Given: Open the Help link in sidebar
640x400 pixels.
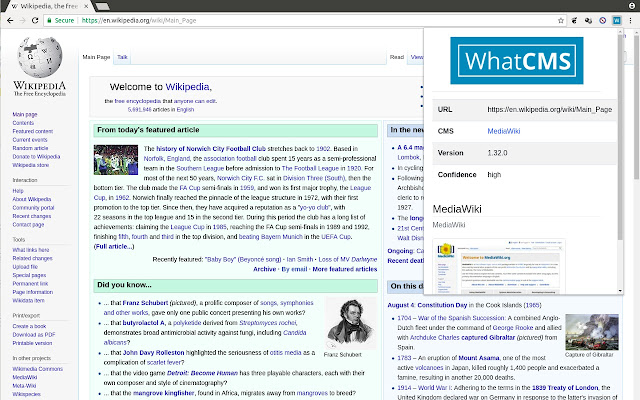Looking at the screenshot, I should coord(18,191).
